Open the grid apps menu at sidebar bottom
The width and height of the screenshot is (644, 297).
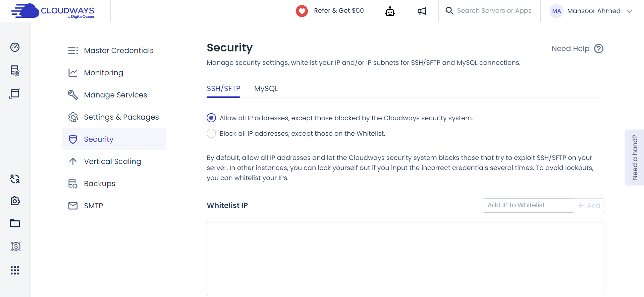coord(15,270)
